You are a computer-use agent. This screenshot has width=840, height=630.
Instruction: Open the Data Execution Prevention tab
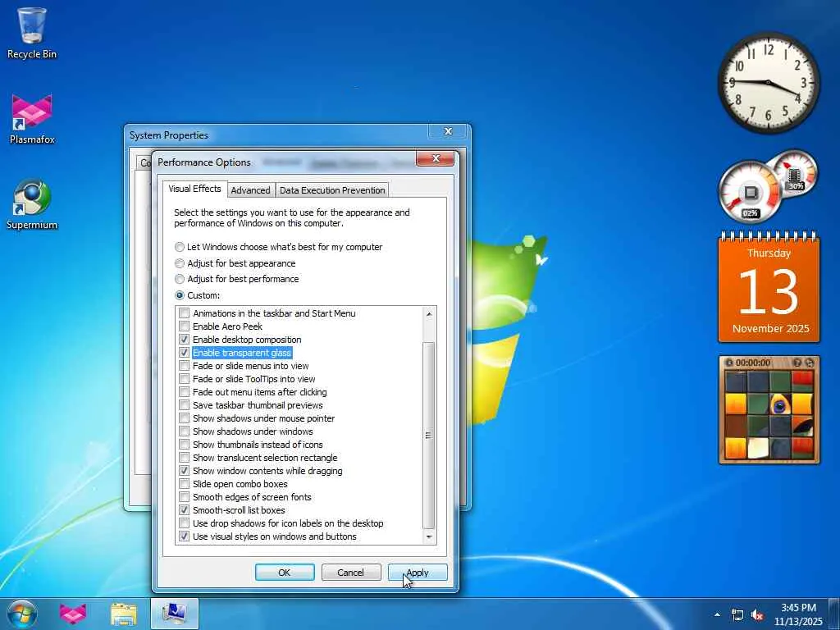[x=332, y=190]
